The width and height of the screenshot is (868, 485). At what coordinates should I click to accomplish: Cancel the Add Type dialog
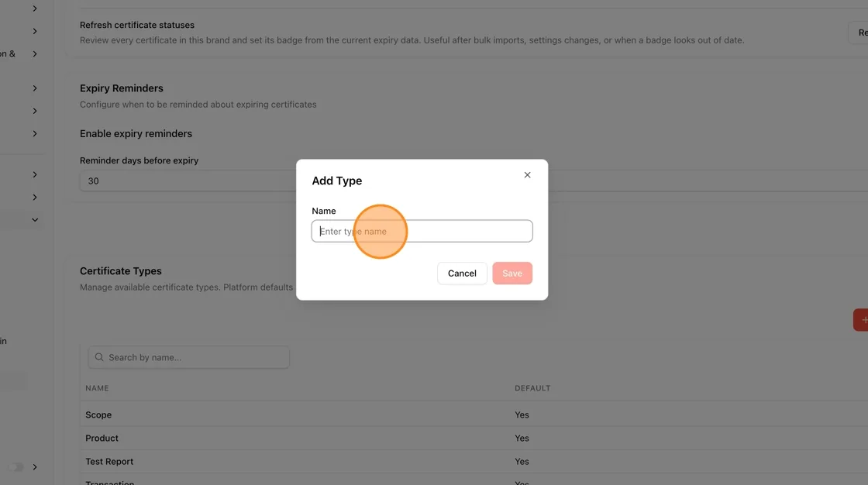click(462, 273)
